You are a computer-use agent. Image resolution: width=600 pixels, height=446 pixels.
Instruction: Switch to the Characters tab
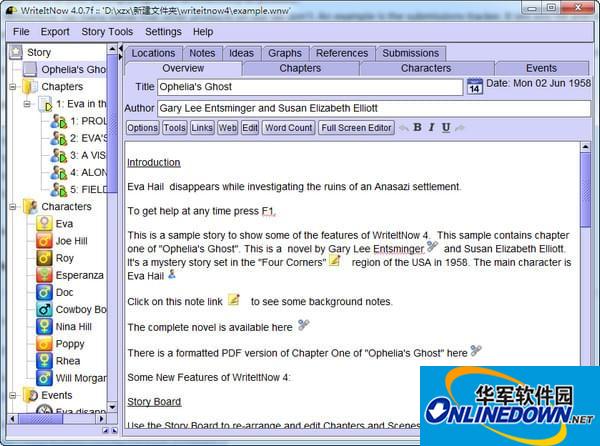click(426, 68)
